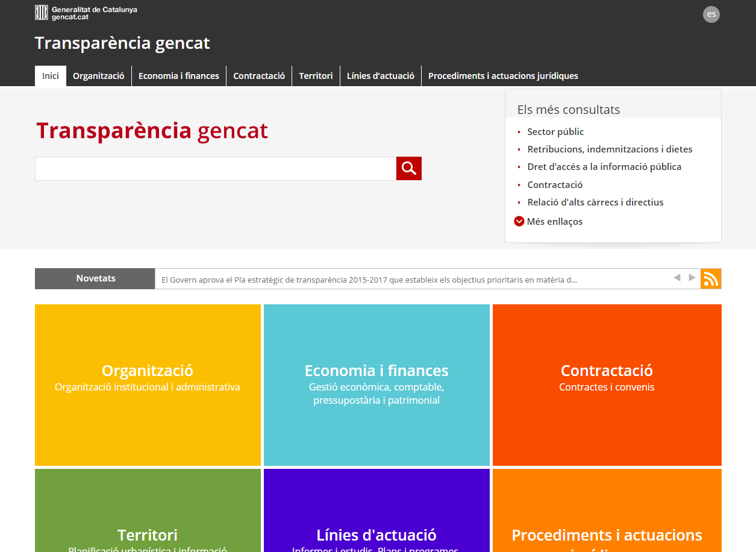The height and width of the screenshot is (552, 756).
Task: Open the Organització menu tab
Action: 99,76
